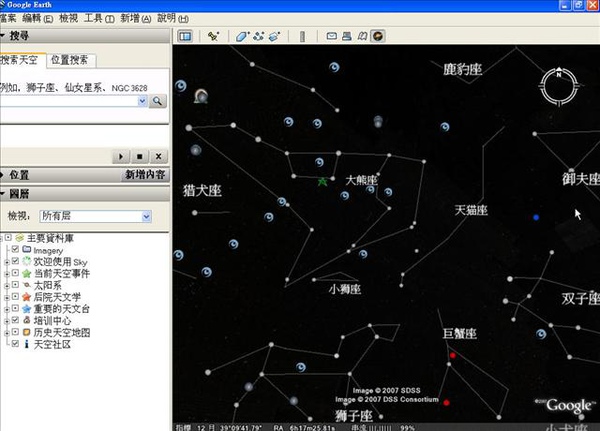Uncheck the 天空社区 checkbox
The width and height of the screenshot is (600, 431).
click(x=15, y=344)
